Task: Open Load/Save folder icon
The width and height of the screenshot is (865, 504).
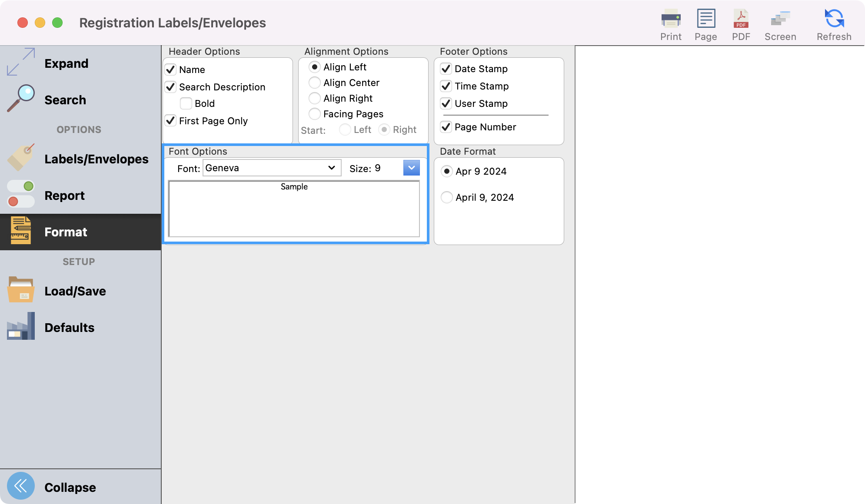Action: pyautogui.click(x=21, y=290)
